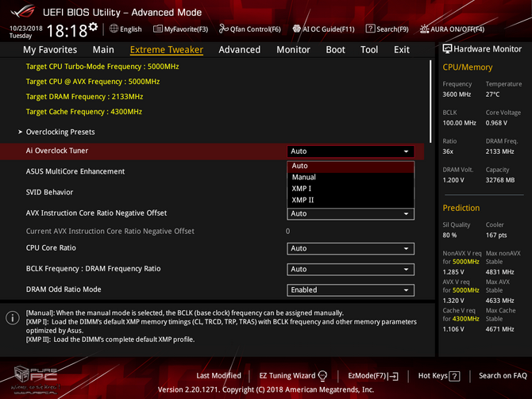Switch to My Favorites tab

(x=50, y=50)
